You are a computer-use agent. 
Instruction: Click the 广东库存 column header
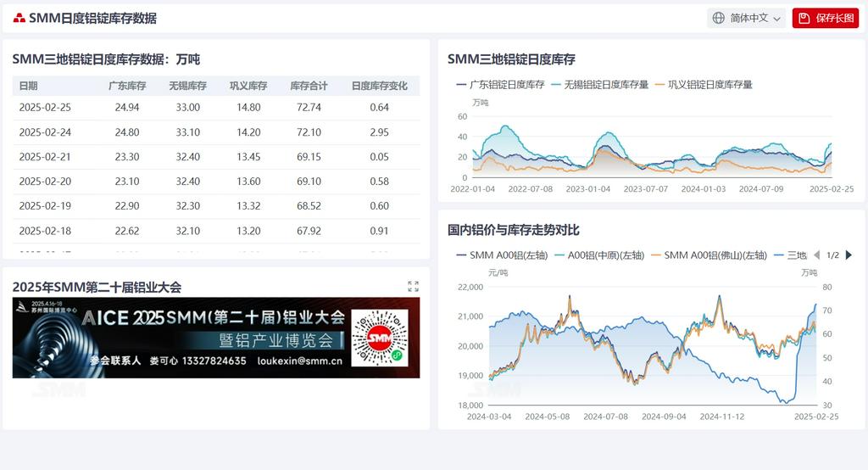click(127, 86)
